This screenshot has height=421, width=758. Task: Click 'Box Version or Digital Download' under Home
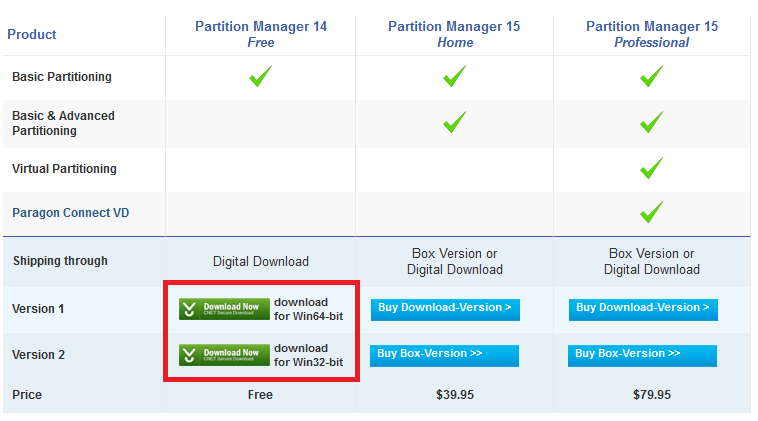click(x=455, y=261)
